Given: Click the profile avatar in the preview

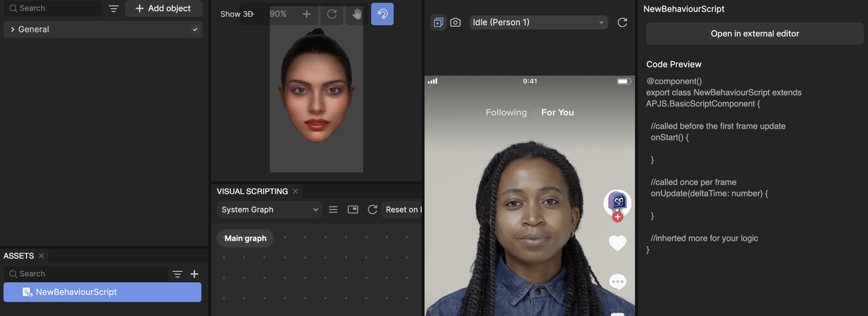Looking at the screenshot, I should [617, 202].
